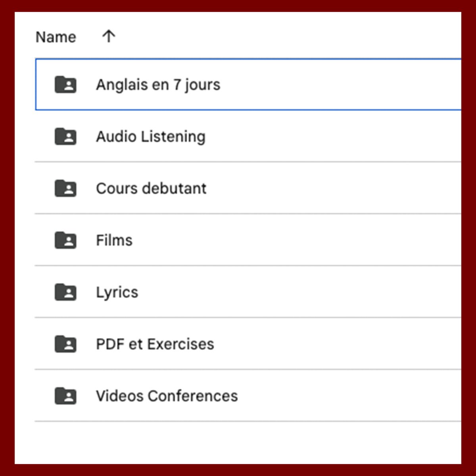Screen dimensions: 476x476
Task: Open the "Anglais en 7 jours" folder name
Action: tap(158, 84)
